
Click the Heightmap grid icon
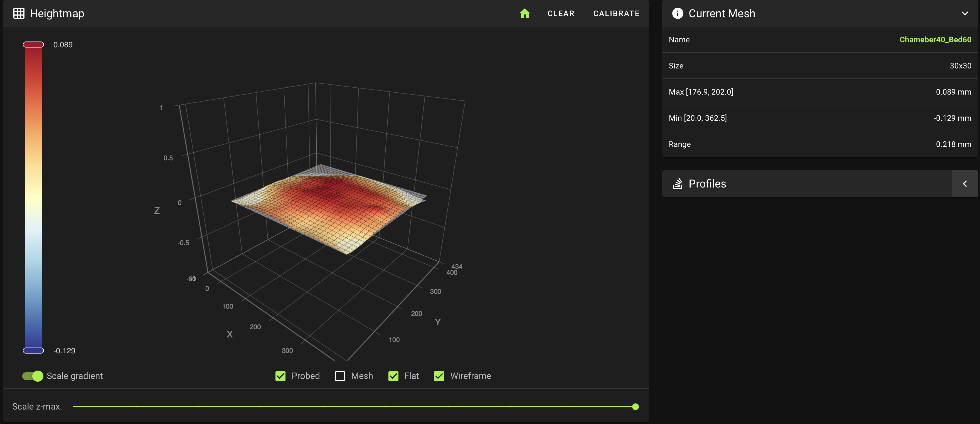(x=19, y=14)
